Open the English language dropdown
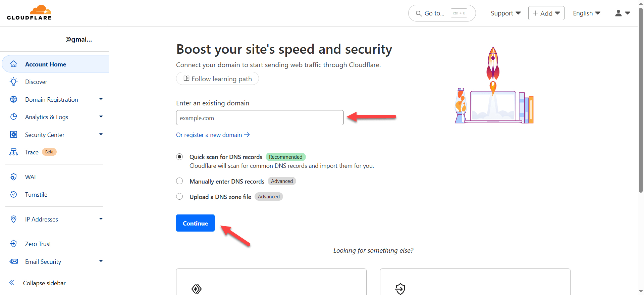The height and width of the screenshot is (295, 644). tap(586, 13)
